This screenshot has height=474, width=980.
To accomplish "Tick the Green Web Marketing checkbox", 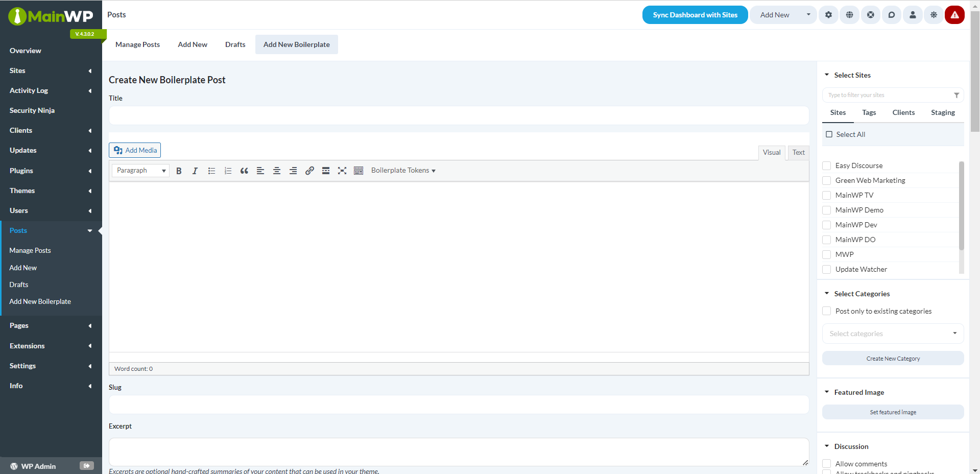I will (x=827, y=180).
